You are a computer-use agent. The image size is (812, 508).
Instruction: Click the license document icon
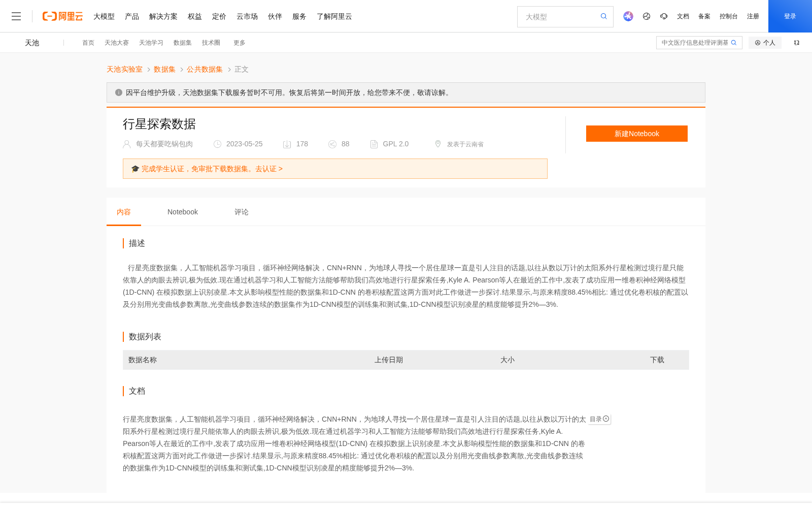374,144
